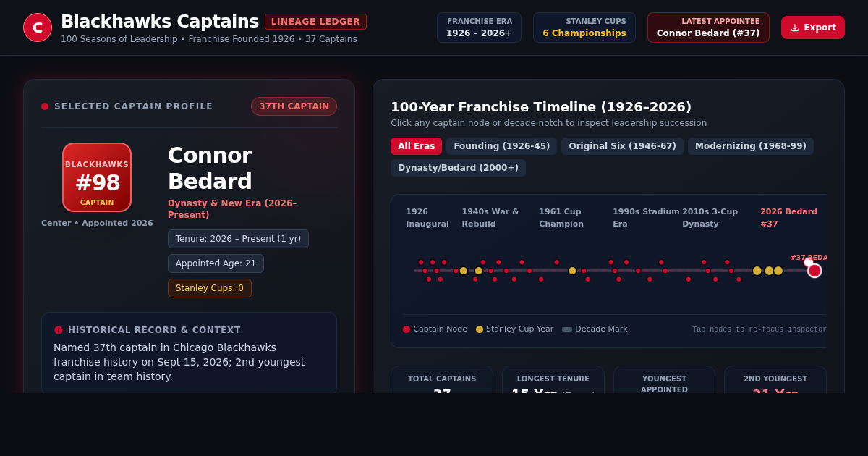Click the 2ND YOUNGEST stat card

tap(775, 379)
